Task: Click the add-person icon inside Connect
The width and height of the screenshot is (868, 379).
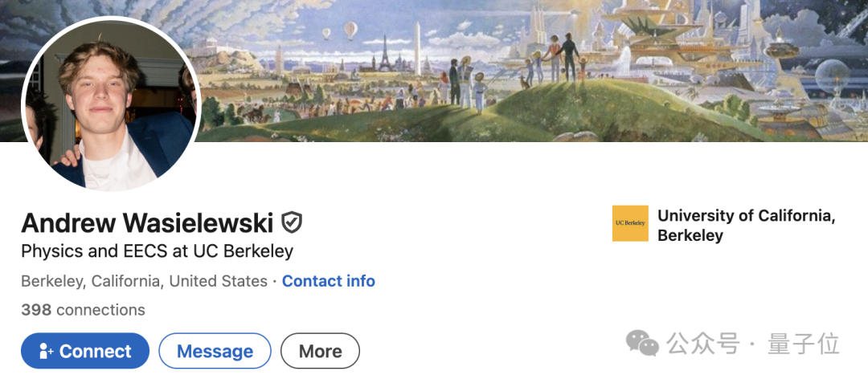Action: pyautogui.click(x=46, y=352)
